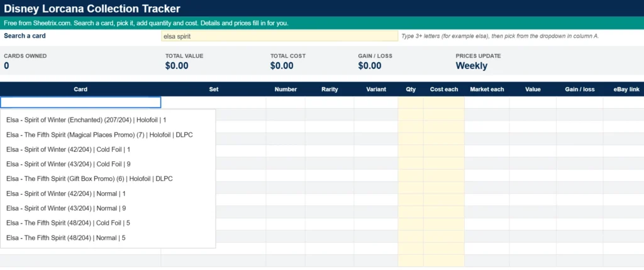
Task: Click the Disney Lorcana Collection Tracker title
Action: pos(92,8)
